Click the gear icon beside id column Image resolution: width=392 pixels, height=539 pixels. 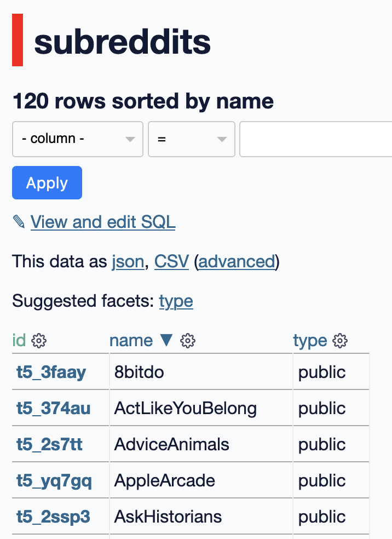point(39,341)
